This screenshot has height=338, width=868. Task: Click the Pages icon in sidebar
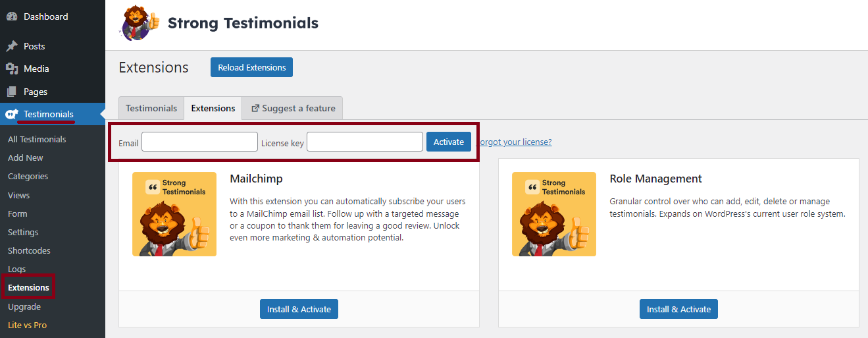[x=12, y=92]
